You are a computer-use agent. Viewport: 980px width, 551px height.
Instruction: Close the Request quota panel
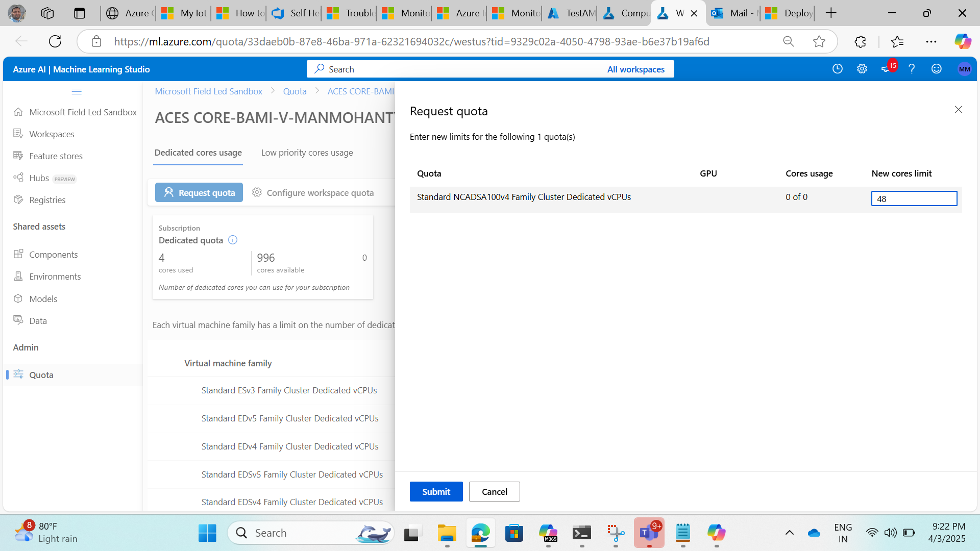point(958,110)
